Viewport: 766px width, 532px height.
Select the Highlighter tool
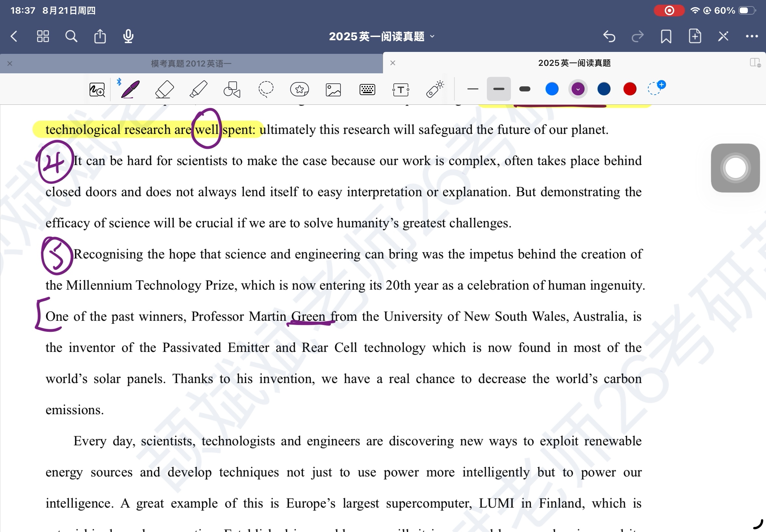tap(198, 89)
